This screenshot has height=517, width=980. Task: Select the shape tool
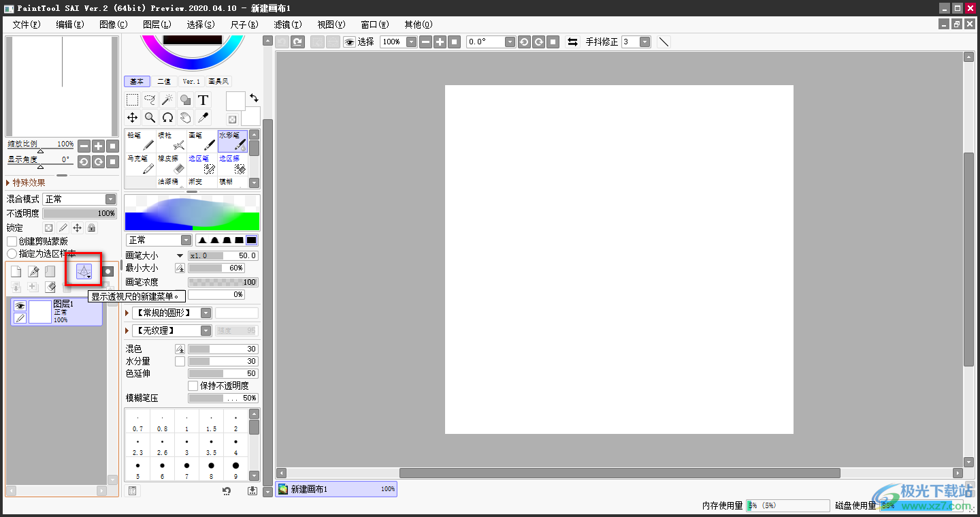pos(185,100)
